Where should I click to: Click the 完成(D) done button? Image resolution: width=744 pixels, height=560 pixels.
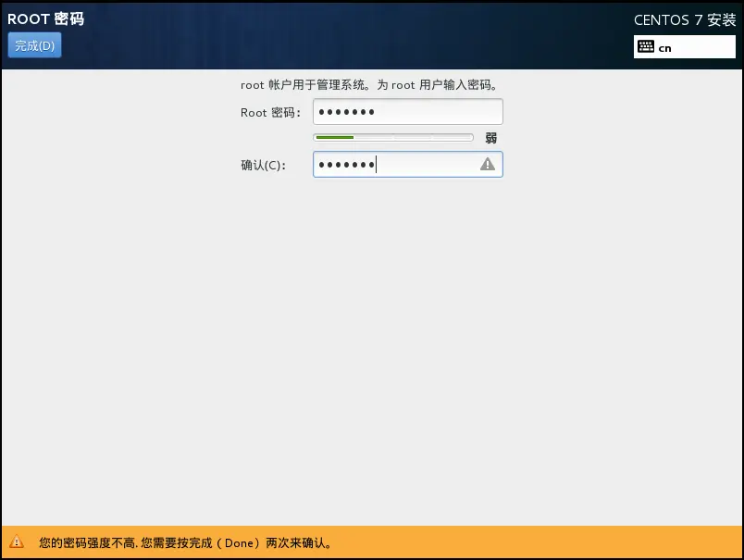34,45
